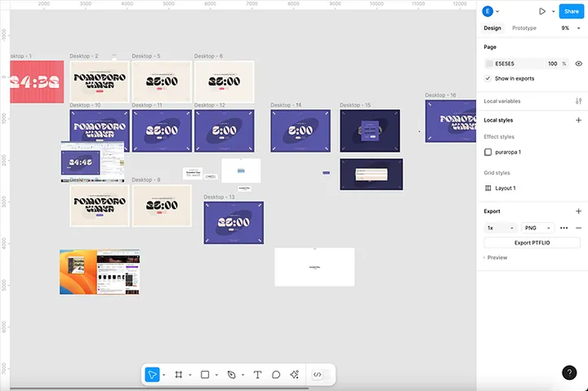
Task: Switch to the Prototype tab
Action: [x=524, y=28]
